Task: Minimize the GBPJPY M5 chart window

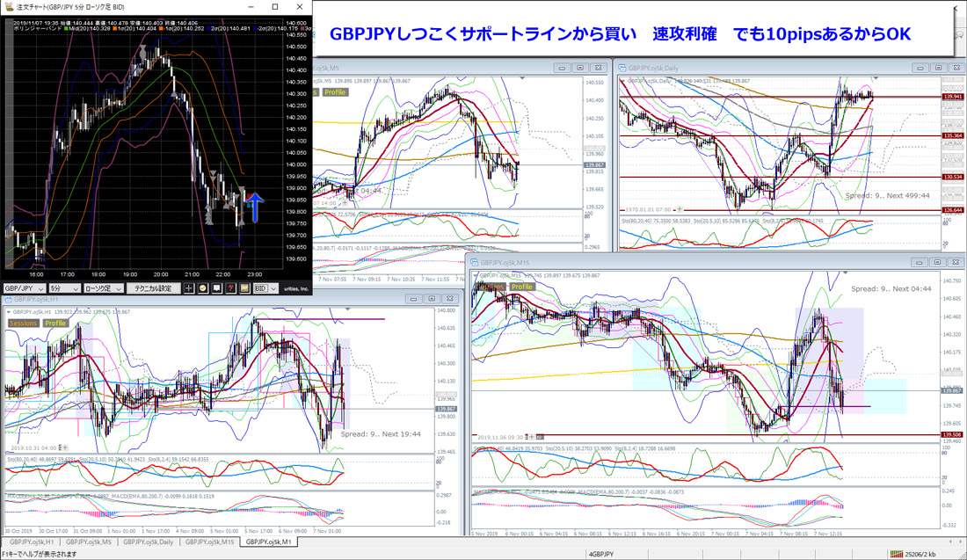Action: click(561, 68)
